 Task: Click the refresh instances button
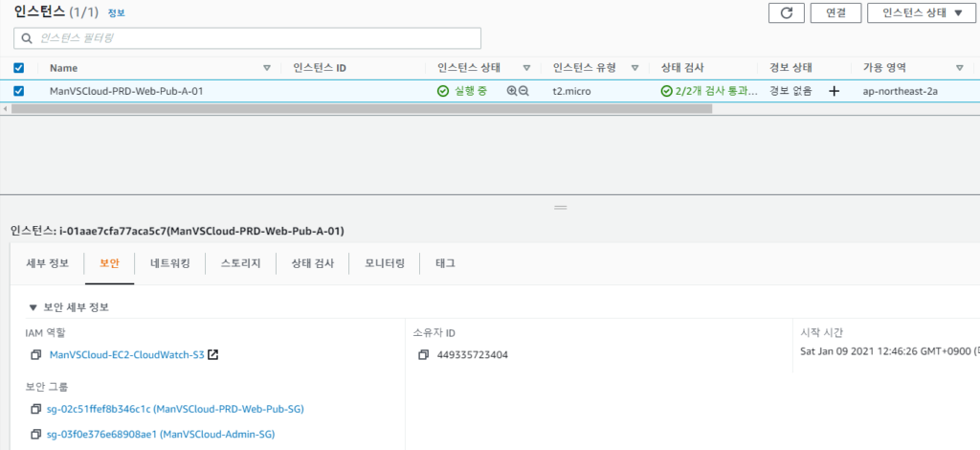pyautogui.click(x=787, y=12)
